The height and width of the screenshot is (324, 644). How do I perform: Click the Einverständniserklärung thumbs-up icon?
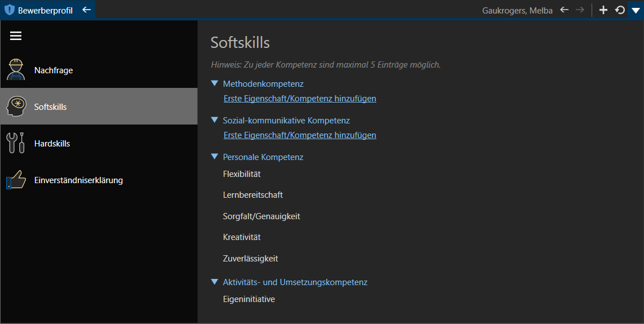coord(16,179)
